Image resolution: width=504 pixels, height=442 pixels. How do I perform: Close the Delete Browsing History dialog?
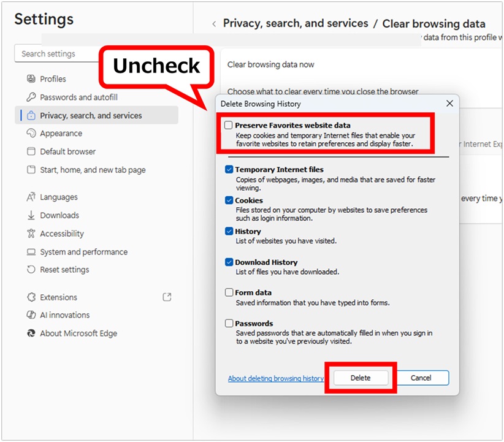click(449, 104)
